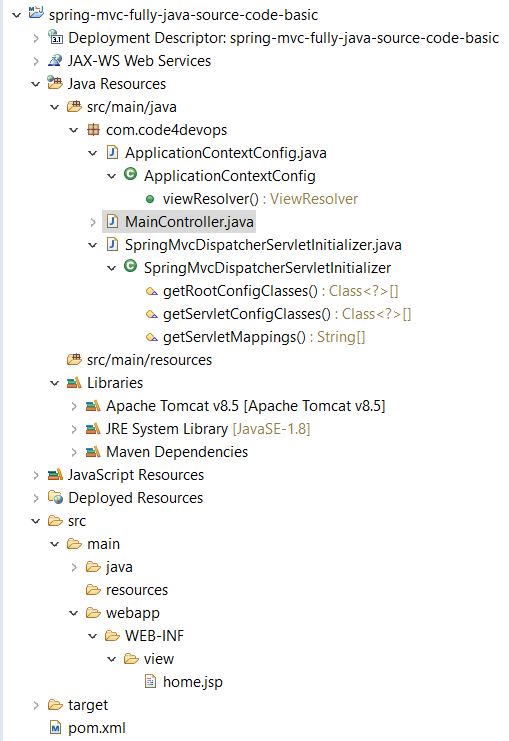Select getRootConfigClasses() method entry
The width and height of the screenshot is (509, 741).
[x=272, y=291]
